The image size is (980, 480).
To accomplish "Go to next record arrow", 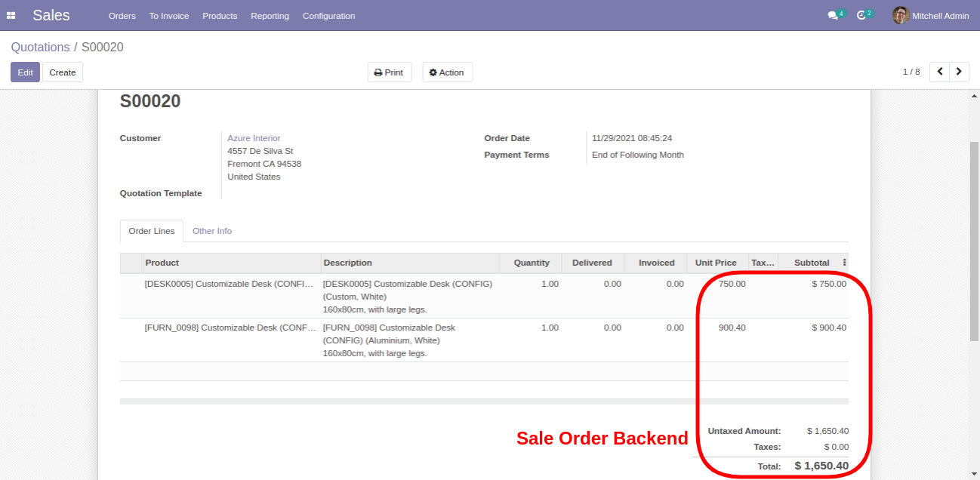I will pos(959,72).
